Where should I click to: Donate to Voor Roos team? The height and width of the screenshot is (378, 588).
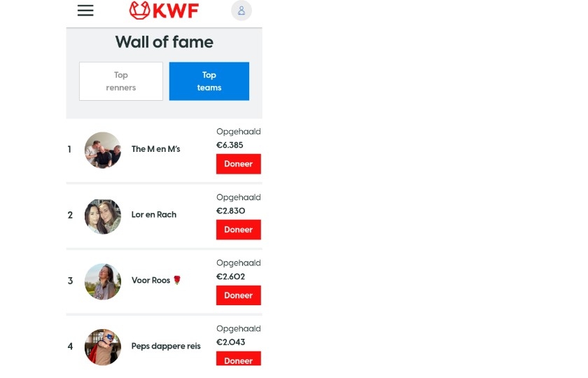[239, 295]
